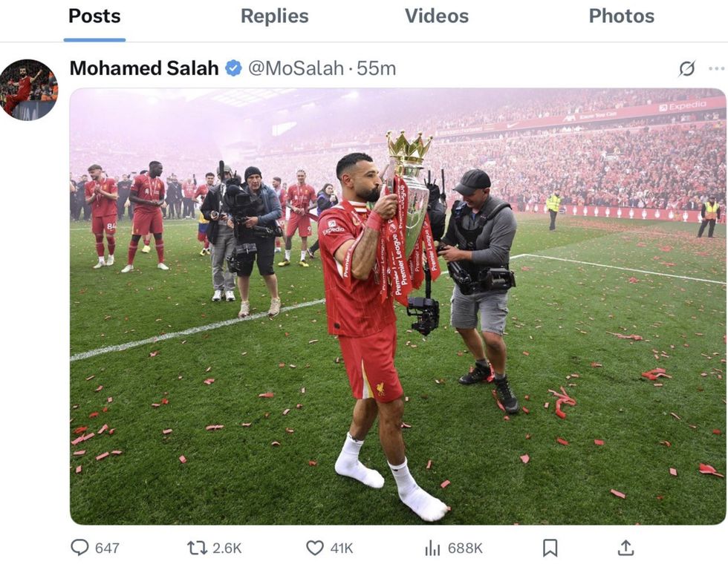Open the @MoSalah handle link

point(299,67)
